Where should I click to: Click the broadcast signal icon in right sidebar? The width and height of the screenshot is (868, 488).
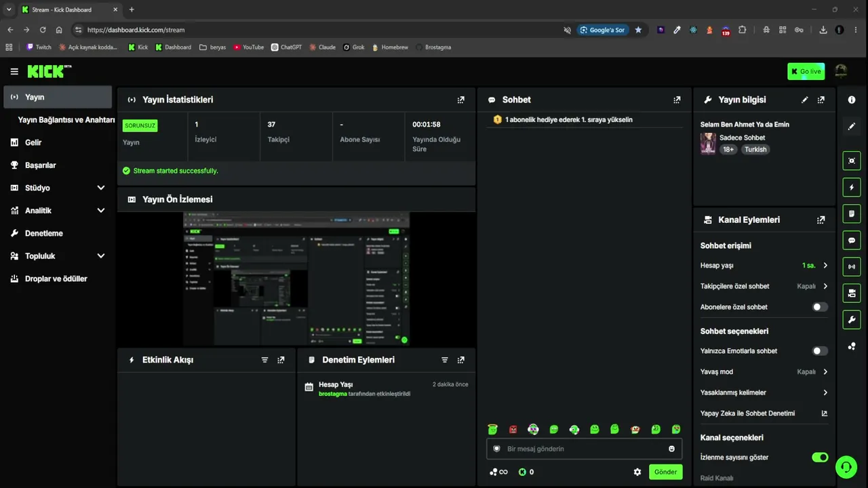(852, 266)
